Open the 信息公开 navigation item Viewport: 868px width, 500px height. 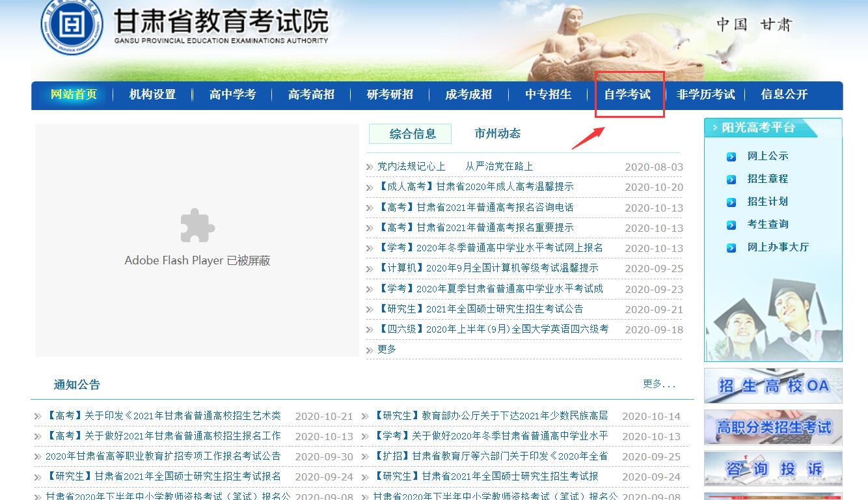[784, 95]
